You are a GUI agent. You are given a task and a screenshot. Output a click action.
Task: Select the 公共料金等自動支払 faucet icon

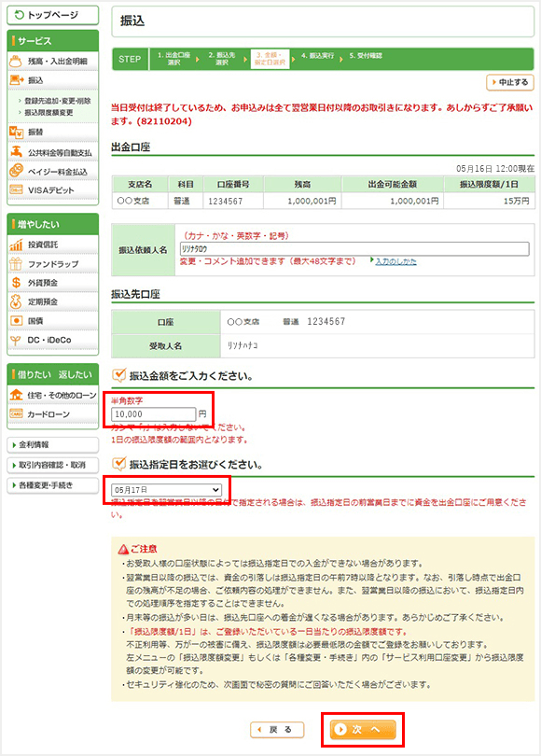pyautogui.click(x=16, y=152)
